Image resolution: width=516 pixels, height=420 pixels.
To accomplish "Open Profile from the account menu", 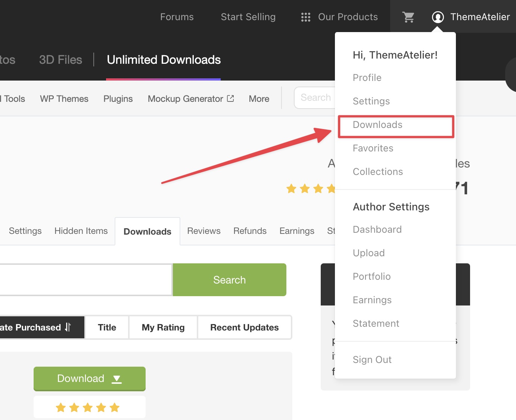I will (367, 78).
